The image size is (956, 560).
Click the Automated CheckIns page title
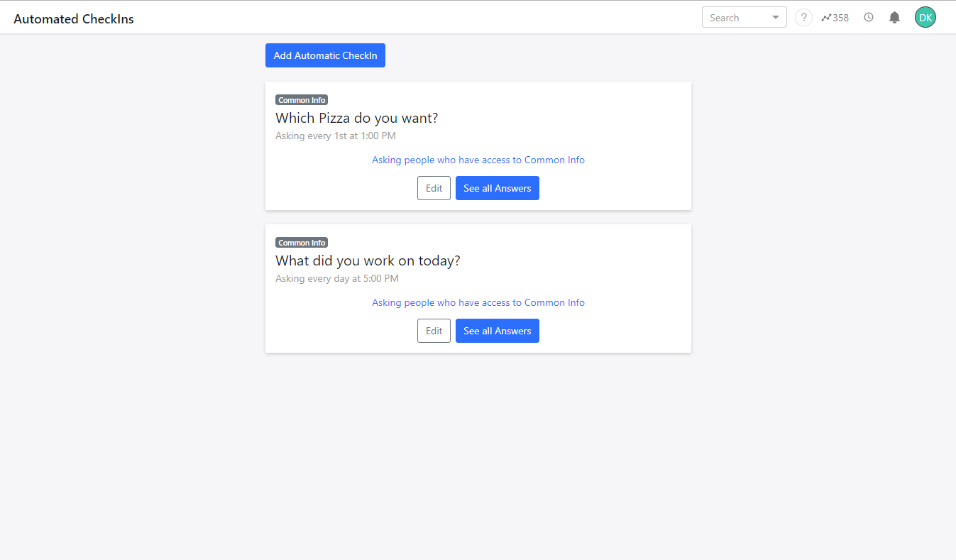pos(74,19)
